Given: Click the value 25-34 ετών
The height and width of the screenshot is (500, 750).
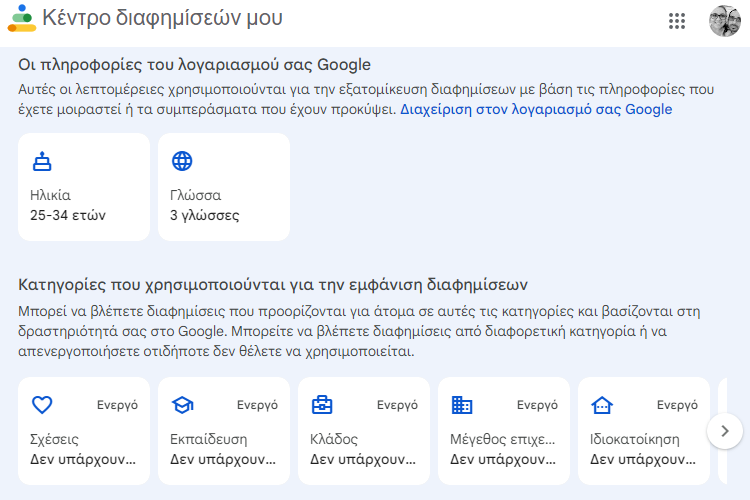Looking at the screenshot, I should click(x=68, y=215).
